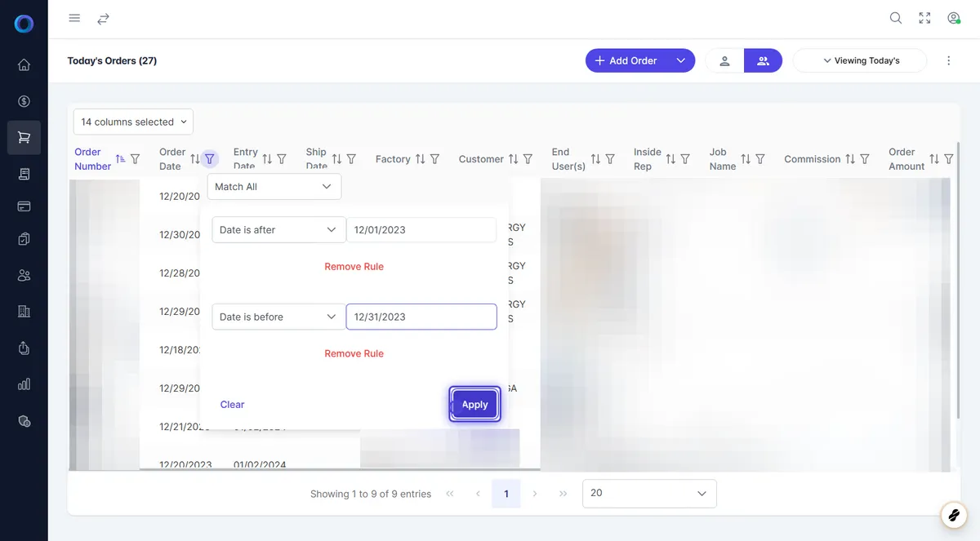
Task: Open the shield settings sidebar icon
Action: (24, 421)
